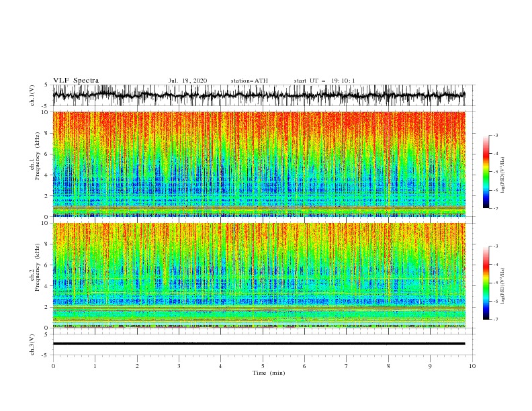Click the "-5" volt tick on ch.3(V) axis
Screen dimensions: 532x411
(46, 355)
